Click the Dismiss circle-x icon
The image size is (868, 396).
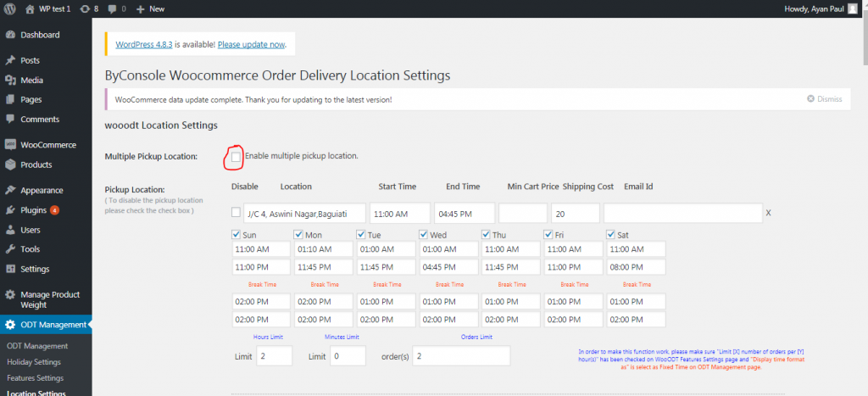pyautogui.click(x=811, y=99)
